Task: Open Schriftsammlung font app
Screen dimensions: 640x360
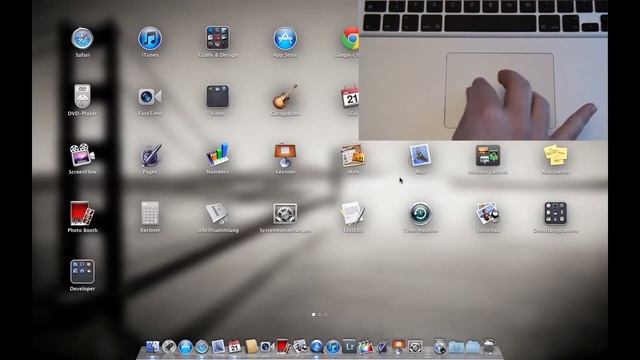Action: pos(218,213)
